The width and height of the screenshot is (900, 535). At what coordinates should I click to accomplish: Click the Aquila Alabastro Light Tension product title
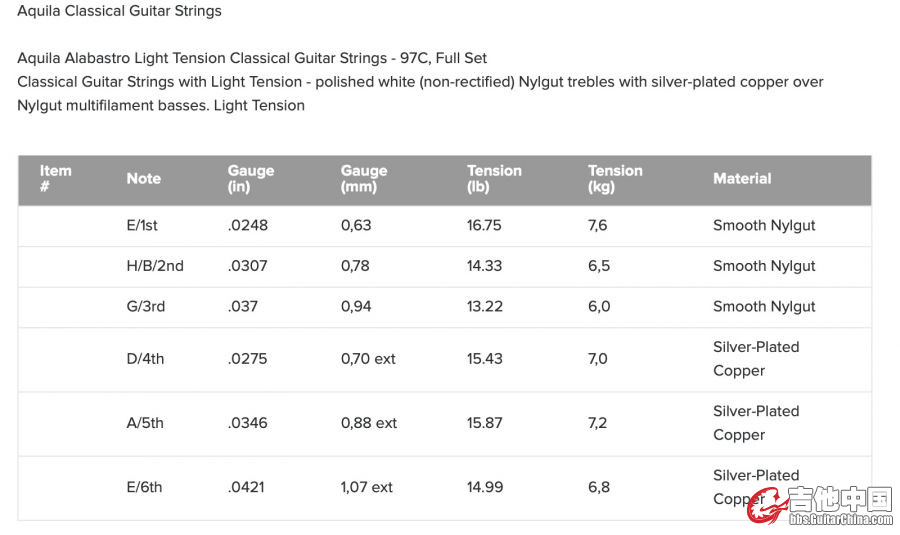click(252, 58)
